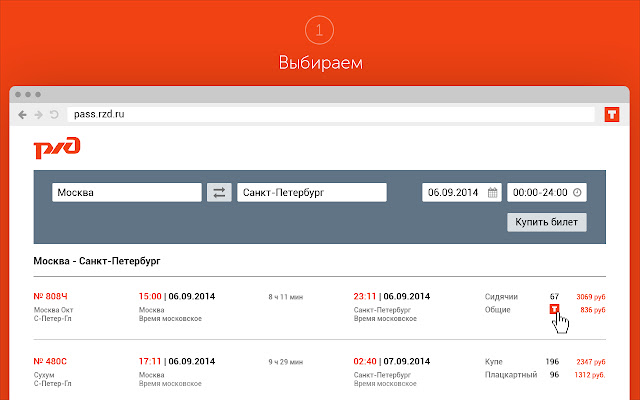640x400 pixels.
Task: Click the browser forward arrow
Action: (x=38, y=115)
